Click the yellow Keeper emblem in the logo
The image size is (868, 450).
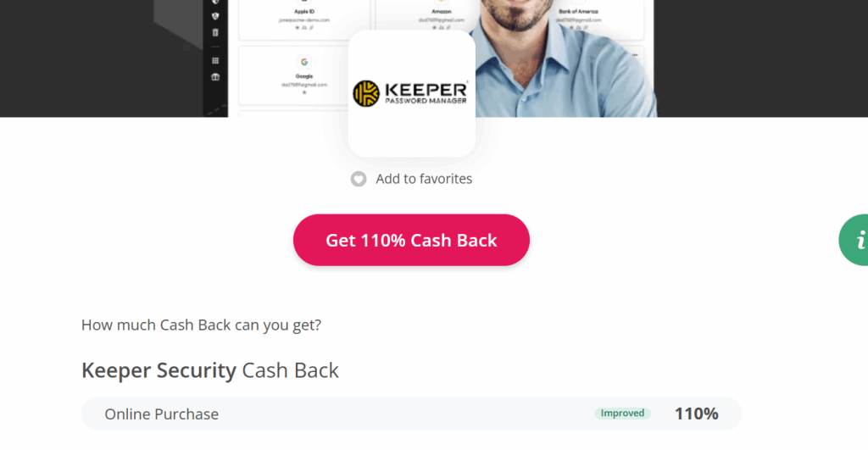pyautogui.click(x=366, y=93)
